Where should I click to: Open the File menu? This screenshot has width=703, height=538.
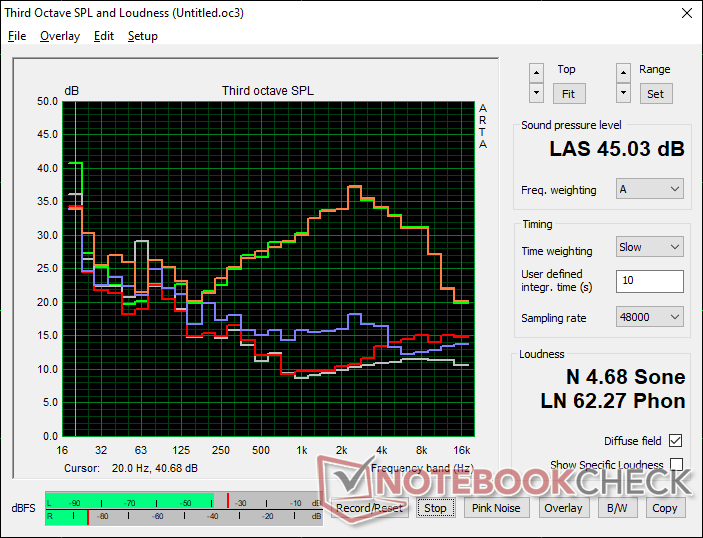pyautogui.click(x=17, y=36)
